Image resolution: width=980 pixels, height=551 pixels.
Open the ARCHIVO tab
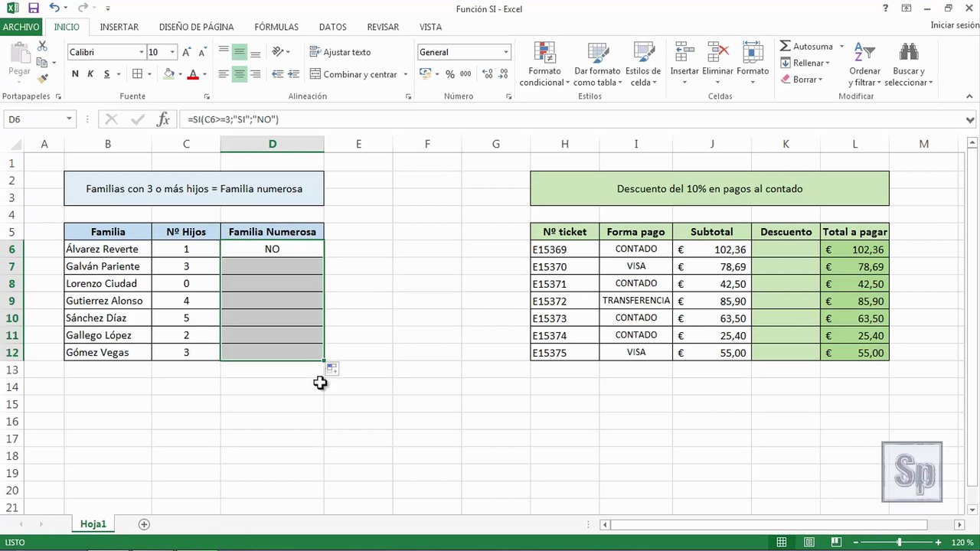(21, 27)
